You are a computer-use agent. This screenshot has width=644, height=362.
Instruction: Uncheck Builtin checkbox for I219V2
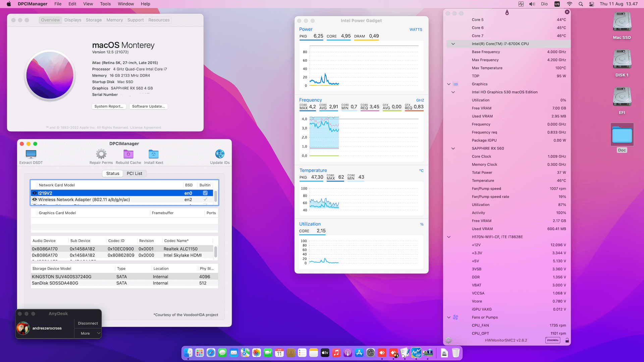(x=205, y=193)
